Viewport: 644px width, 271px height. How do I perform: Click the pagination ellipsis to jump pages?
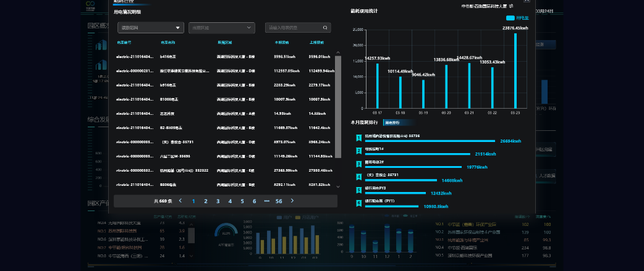coord(266,201)
